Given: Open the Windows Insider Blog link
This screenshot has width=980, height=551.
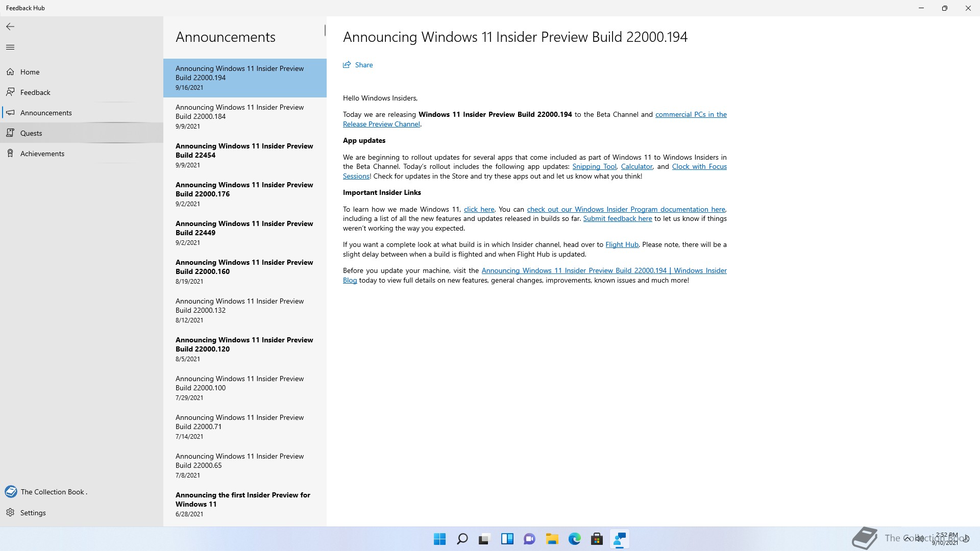Looking at the screenshot, I should point(604,271).
